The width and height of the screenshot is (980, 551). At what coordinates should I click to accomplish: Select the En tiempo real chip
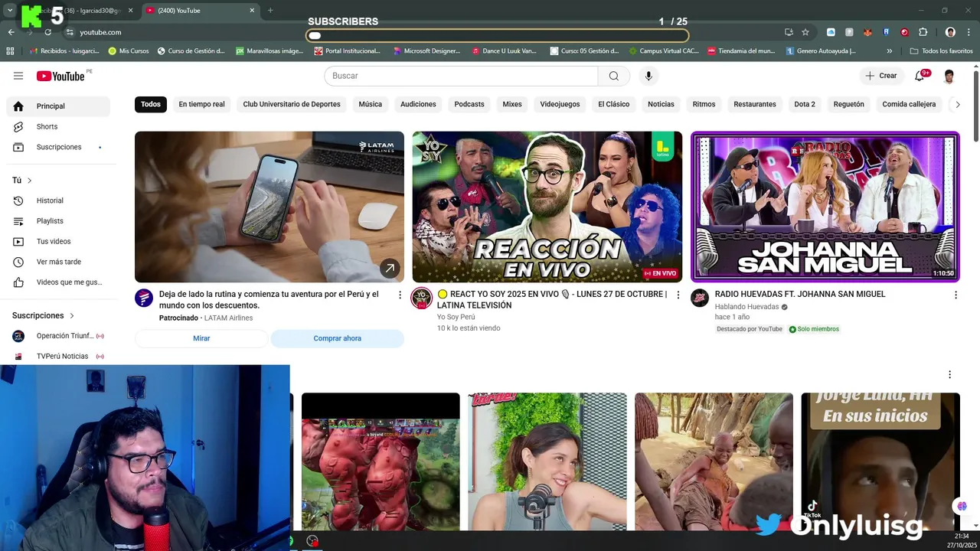[x=201, y=104]
